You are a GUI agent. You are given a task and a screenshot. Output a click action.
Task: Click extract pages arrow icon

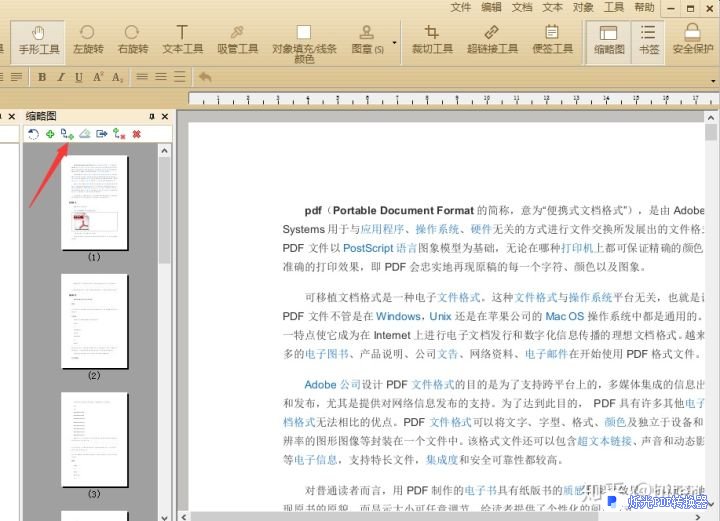click(101, 134)
